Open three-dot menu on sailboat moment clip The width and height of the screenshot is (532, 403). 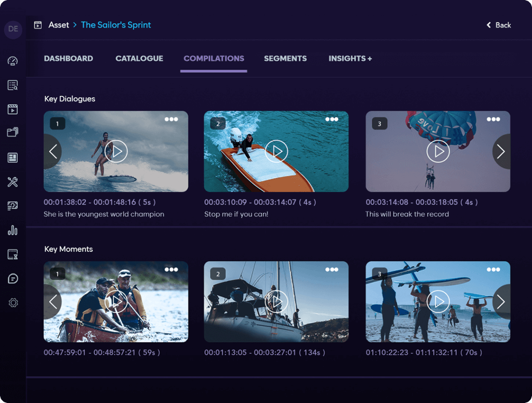click(x=332, y=270)
